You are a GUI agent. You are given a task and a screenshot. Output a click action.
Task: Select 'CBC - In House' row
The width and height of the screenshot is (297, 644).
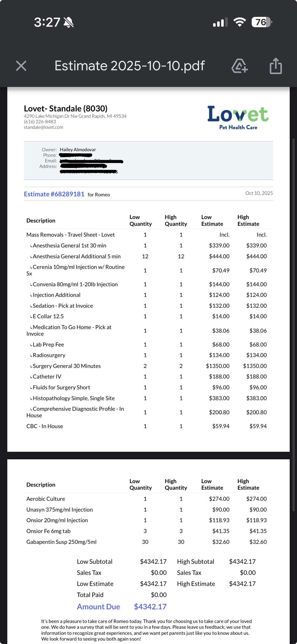148,426
